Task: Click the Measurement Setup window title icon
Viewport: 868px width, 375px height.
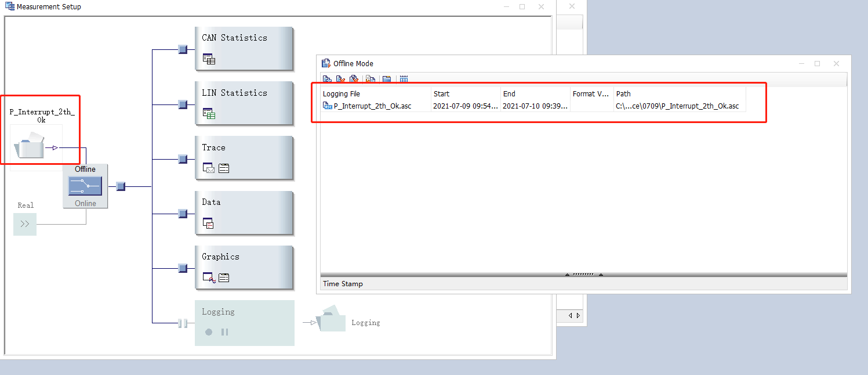Action: pyautogui.click(x=10, y=7)
